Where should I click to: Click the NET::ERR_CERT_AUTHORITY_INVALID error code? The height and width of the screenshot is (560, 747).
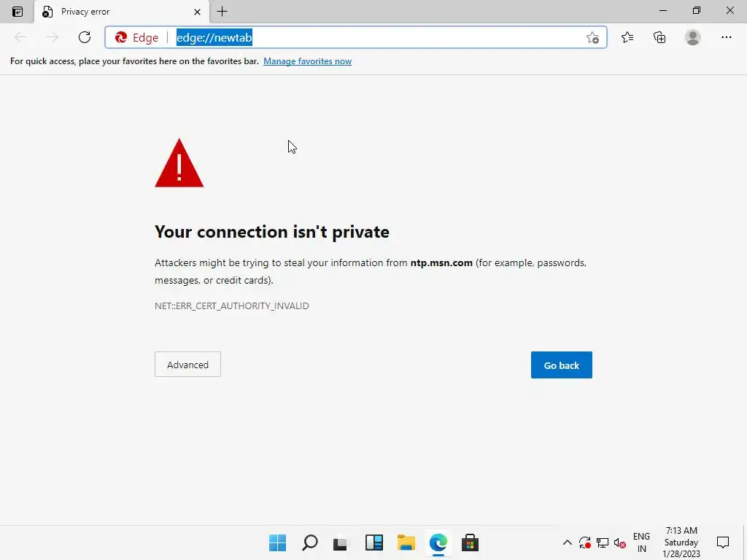point(232,306)
